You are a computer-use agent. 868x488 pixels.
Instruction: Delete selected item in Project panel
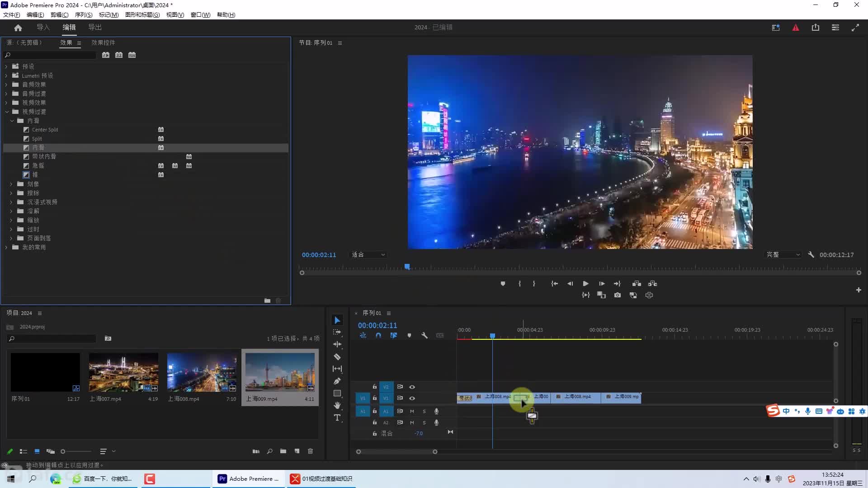click(x=310, y=451)
